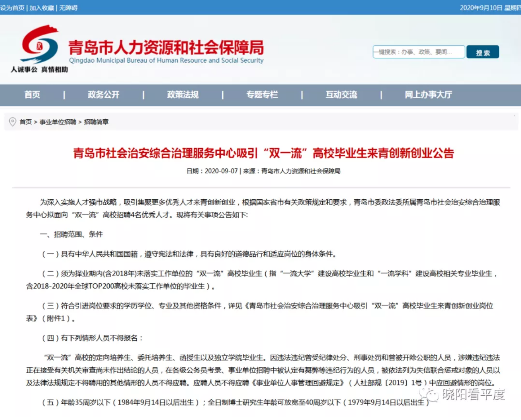Open the 政务公开 navigation tab

[x=103, y=95]
